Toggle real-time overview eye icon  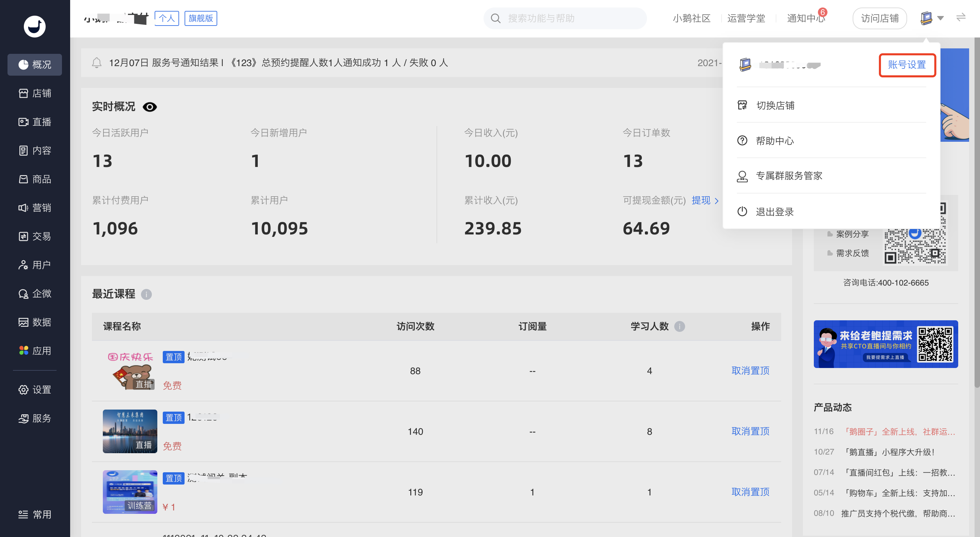[149, 107]
